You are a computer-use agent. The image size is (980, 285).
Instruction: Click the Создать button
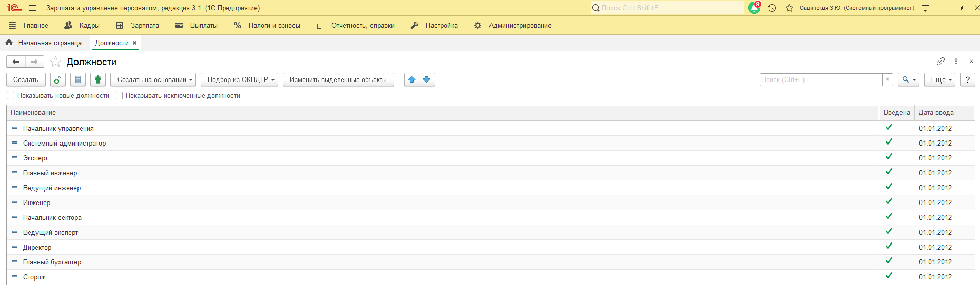tap(26, 79)
